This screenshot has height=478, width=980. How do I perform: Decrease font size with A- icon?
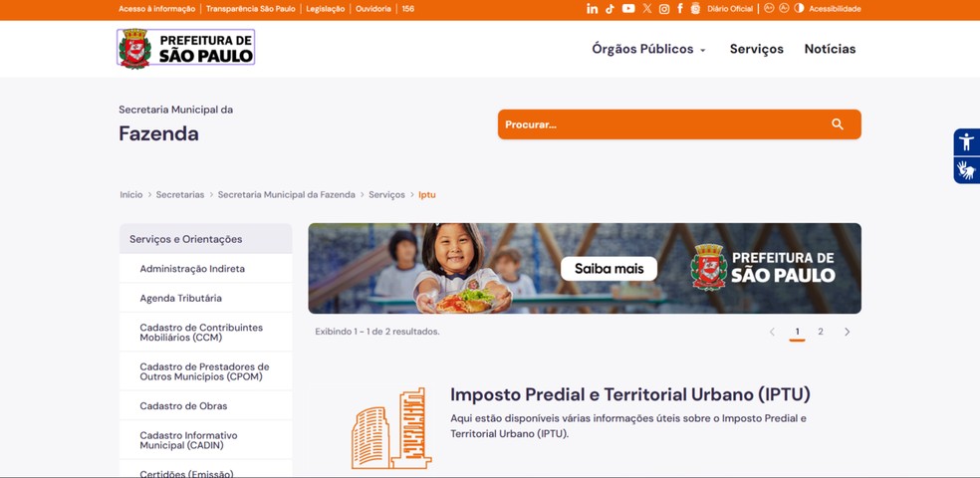click(784, 9)
